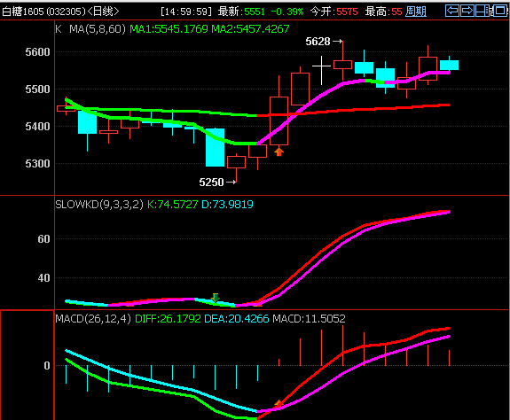This screenshot has width=510, height=420.
Task: Click the 白糖1605 contract title
Action: (23, 12)
